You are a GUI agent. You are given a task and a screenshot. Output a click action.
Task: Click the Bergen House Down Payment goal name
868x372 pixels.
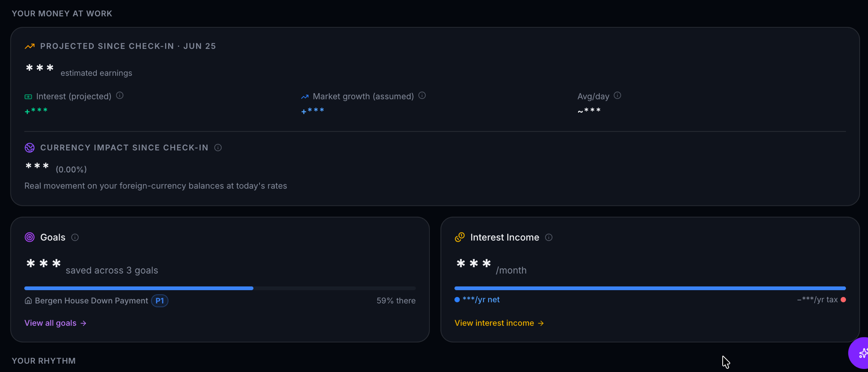pos(92,300)
